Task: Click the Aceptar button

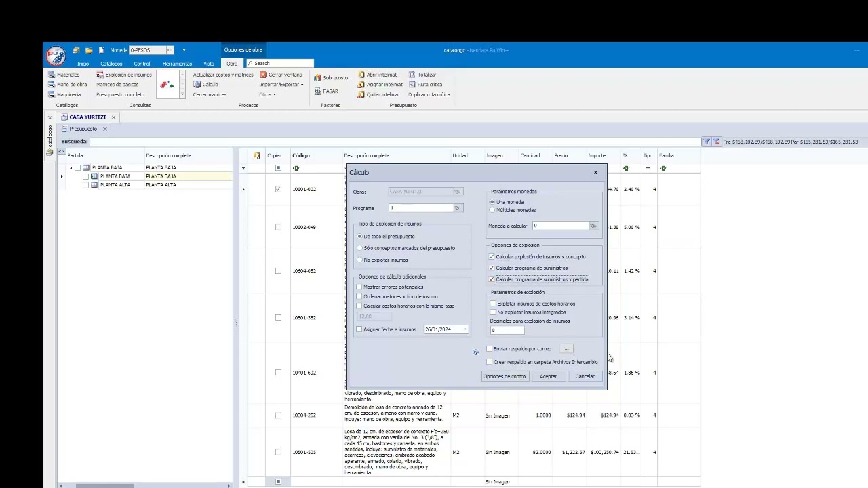Action: 548,377
